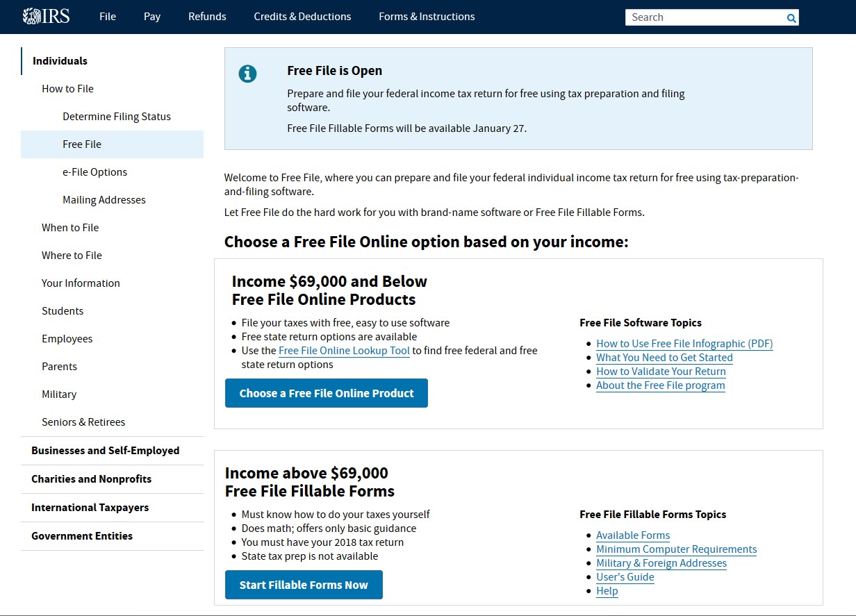Viewport: 856px width, 616px height.
Task: Click the search magnifier icon
Action: coord(791,18)
